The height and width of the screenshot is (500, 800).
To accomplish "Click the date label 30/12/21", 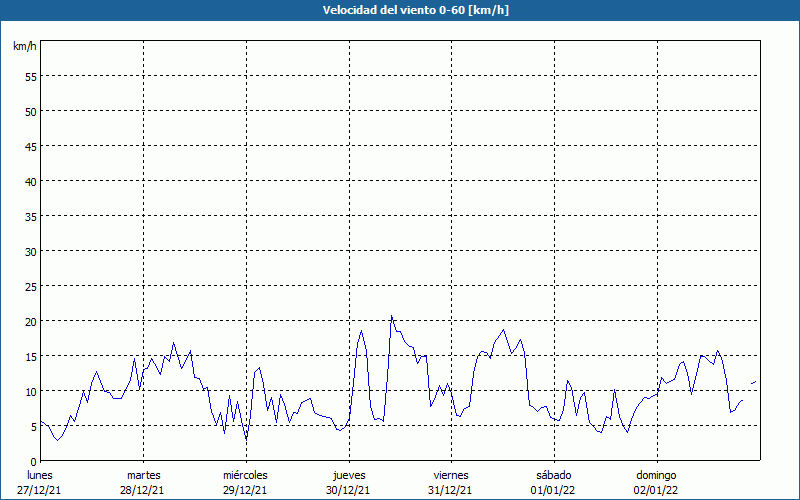I will (348, 490).
